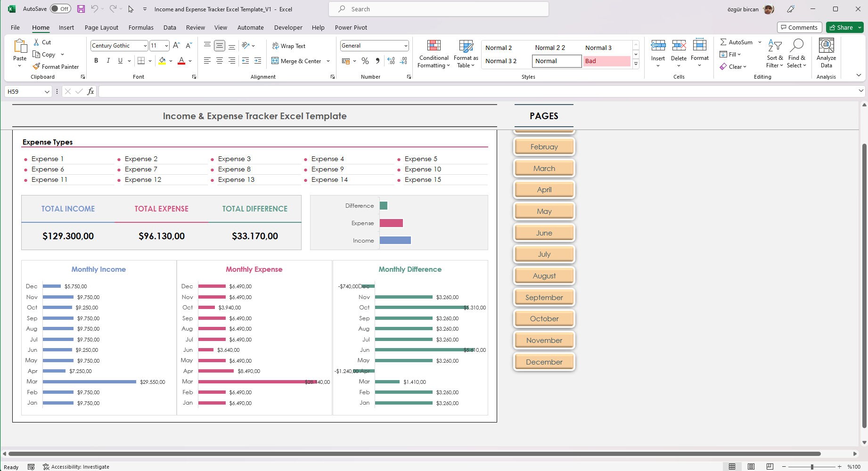Open the Page Layout tab
Screen dimensions: 868x471
[x=101, y=27]
